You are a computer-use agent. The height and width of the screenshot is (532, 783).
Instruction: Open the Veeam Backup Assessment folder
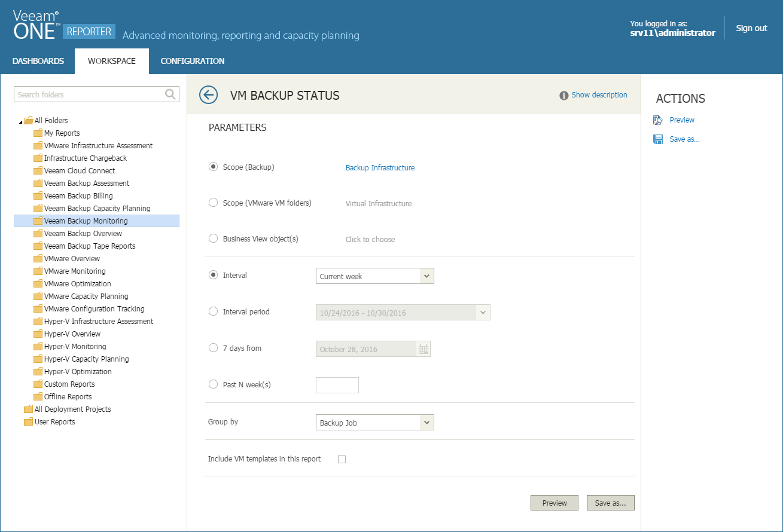(x=87, y=183)
